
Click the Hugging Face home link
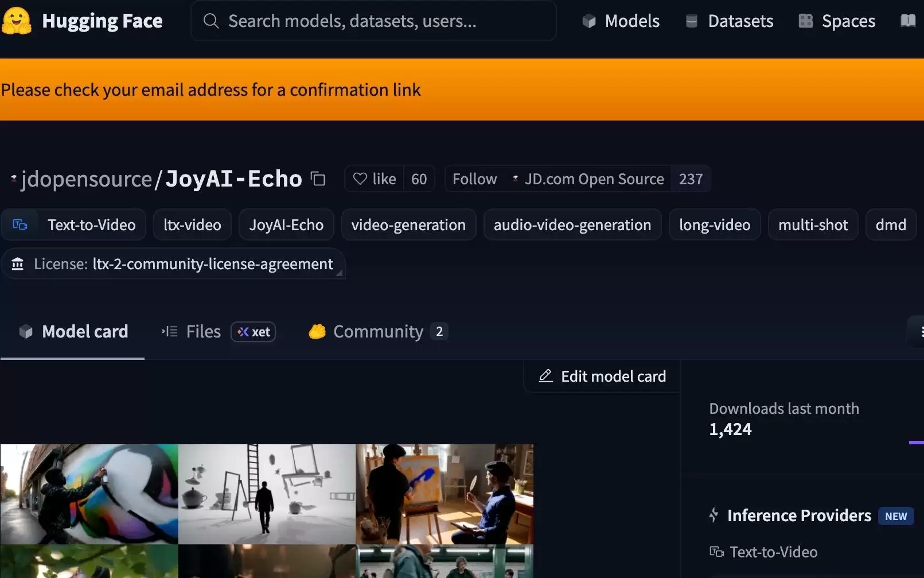coord(83,21)
